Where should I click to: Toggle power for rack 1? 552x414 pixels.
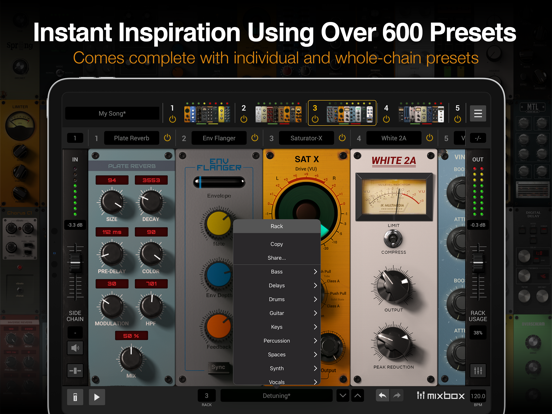pos(172,119)
